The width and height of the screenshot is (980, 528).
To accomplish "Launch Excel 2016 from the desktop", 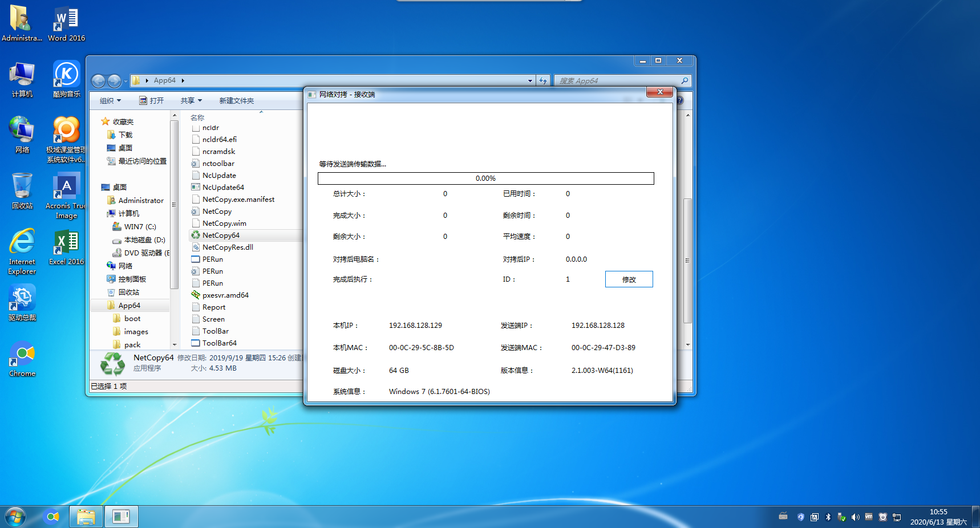I will tap(66, 247).
